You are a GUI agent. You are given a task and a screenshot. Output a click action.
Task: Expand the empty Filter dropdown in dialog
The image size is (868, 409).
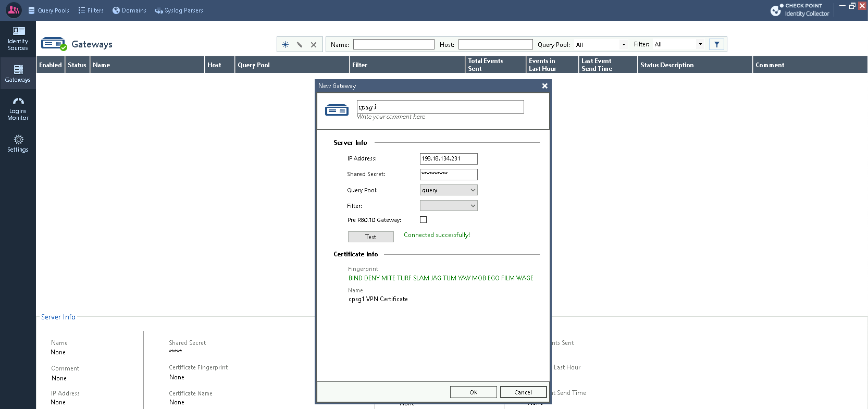coord(449,206)
